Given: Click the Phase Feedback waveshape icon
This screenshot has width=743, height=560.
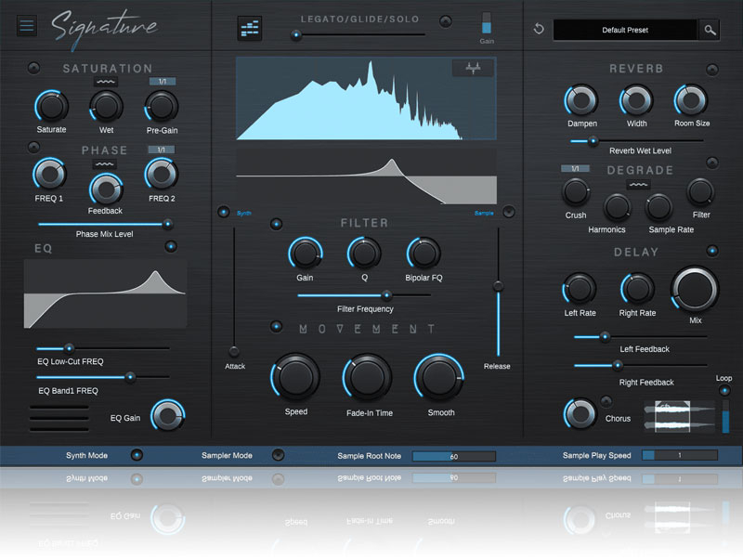Looking at the screenshot, I should pos(106,163).
